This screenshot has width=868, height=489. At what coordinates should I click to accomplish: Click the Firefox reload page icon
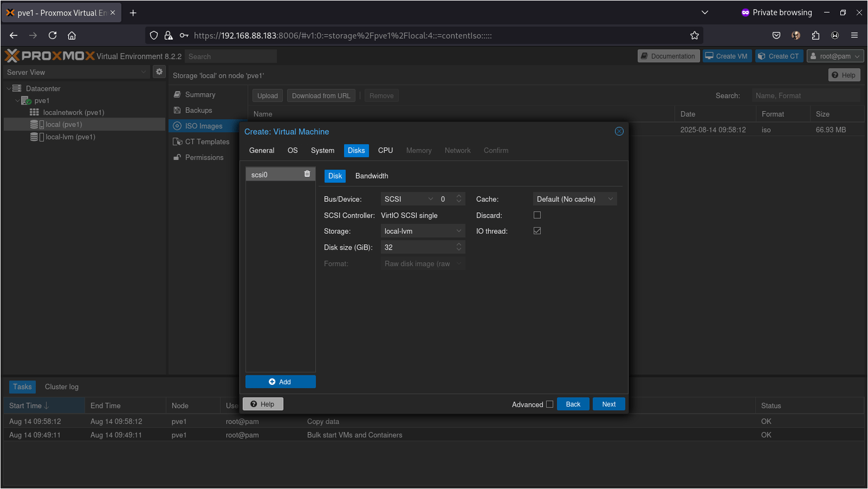click(x=53, y=35)
